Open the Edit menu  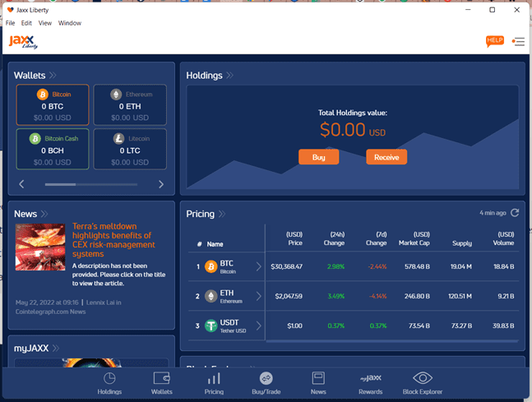pos(26,23)
